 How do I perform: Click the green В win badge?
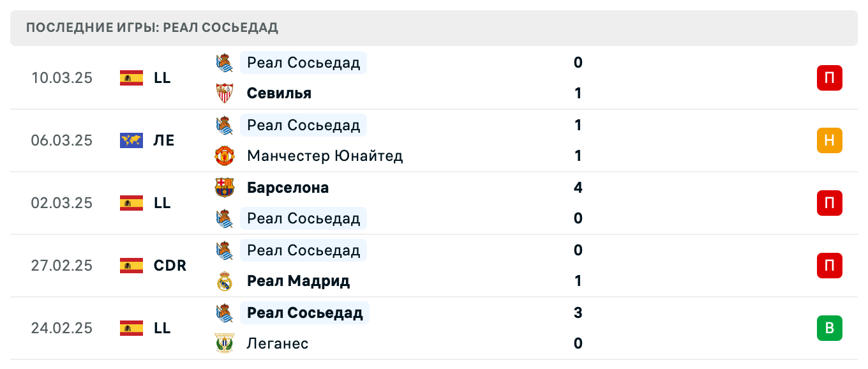(x=829, y=328)
